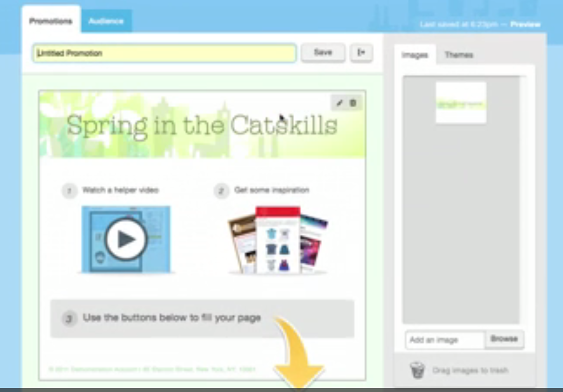Click the Get some inspiration text
This screenshot has width=563, height=392.
click(271, 190)
